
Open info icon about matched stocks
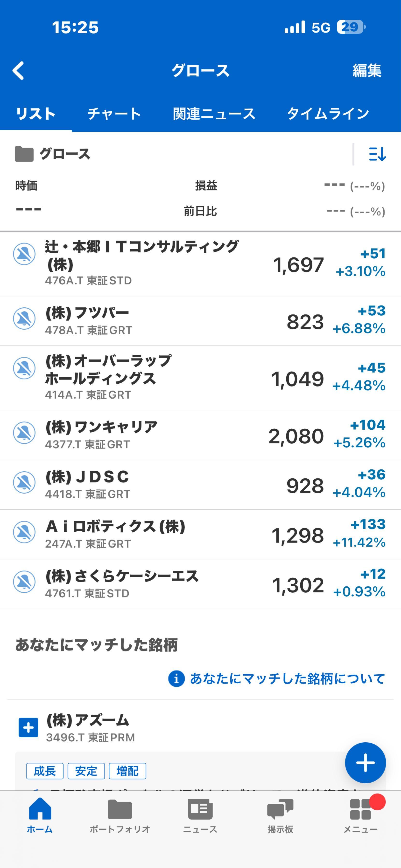pos(176,678)
